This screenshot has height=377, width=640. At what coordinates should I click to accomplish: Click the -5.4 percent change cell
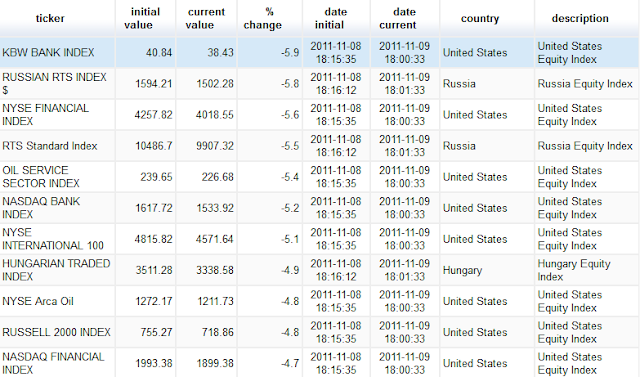click(x=290, y=177)
